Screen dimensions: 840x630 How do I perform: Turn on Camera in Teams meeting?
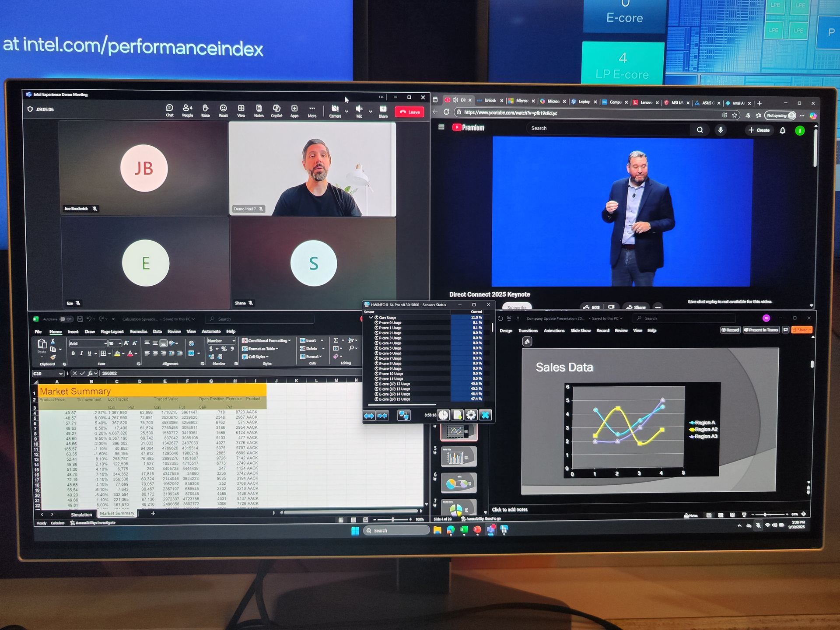click(335, 111)
